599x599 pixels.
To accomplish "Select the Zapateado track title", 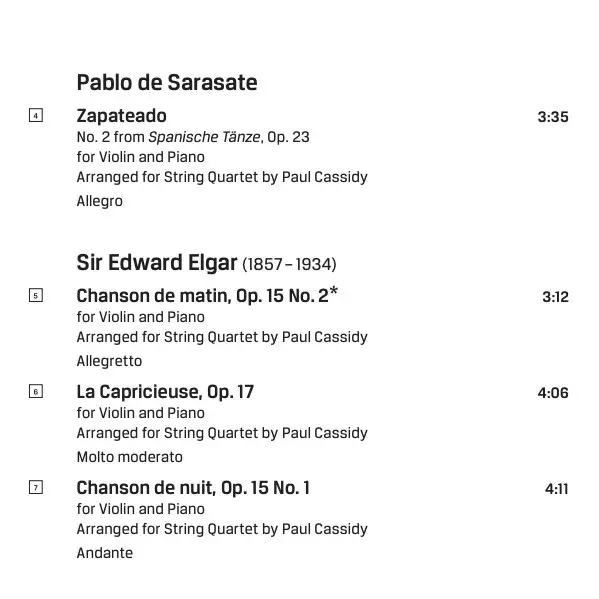I will (x=121, y=116).
